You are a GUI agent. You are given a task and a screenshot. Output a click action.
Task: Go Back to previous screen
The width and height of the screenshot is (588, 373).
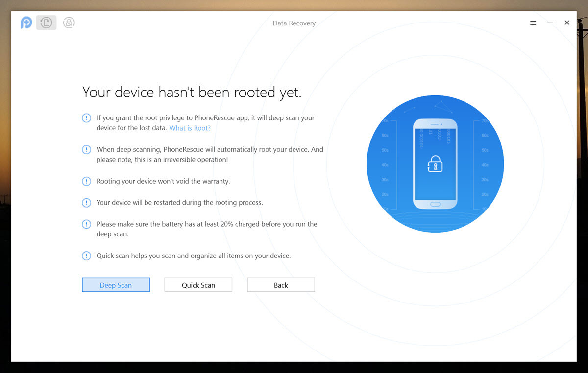click(x=281, y=285)
